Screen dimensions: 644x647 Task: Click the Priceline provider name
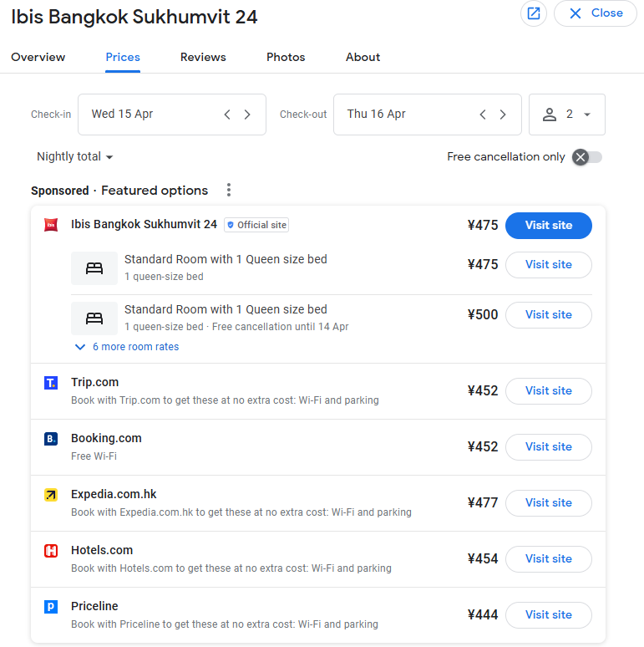click(94, 606)
